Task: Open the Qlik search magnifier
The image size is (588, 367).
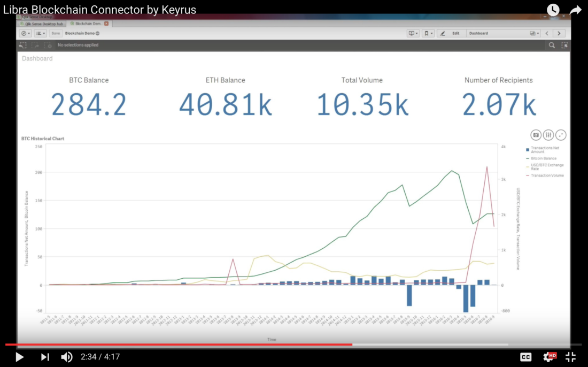Action: tap(552, 45)
